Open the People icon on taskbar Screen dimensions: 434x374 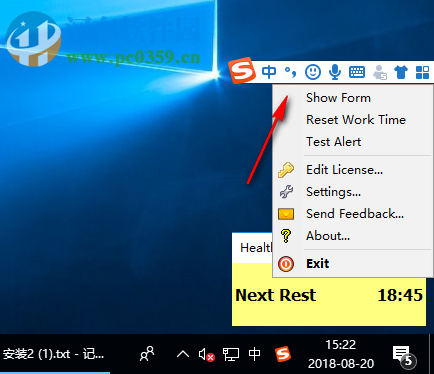(x=147, y=354)
